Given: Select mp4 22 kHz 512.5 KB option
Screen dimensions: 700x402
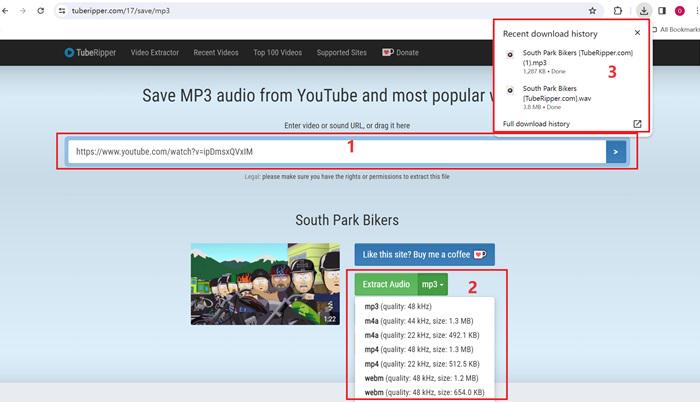Looking at the screenshot, I should click(x=425, y=364).
